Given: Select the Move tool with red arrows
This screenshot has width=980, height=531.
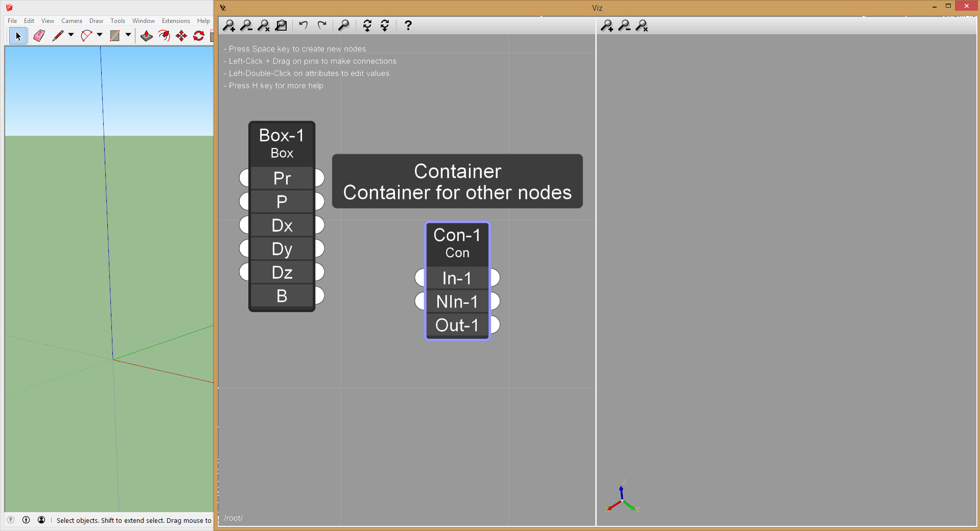Looking at the screenshot, I should coord(181,36).
